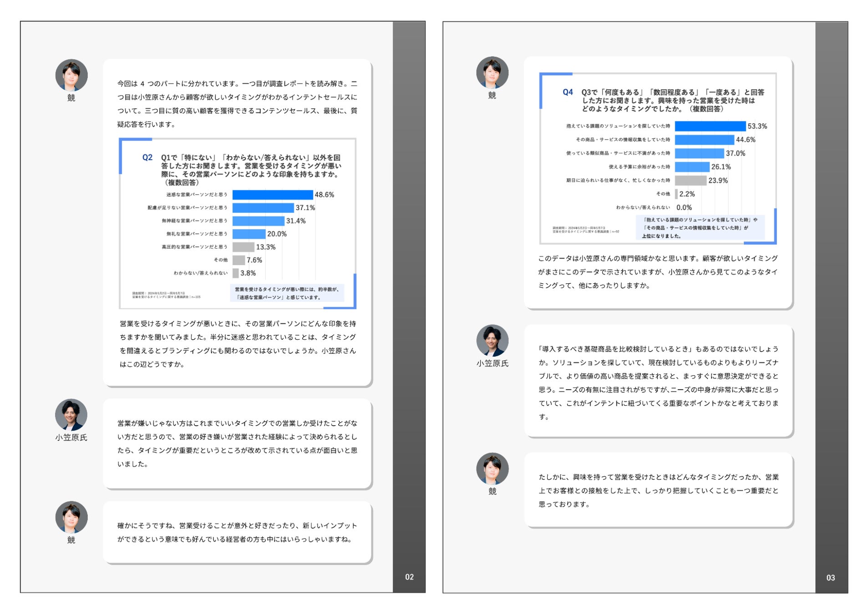Select the 高圧的な営業パーソンだと思う row label
The width and height of the screenshot is (868, 614).
[195, 247]
